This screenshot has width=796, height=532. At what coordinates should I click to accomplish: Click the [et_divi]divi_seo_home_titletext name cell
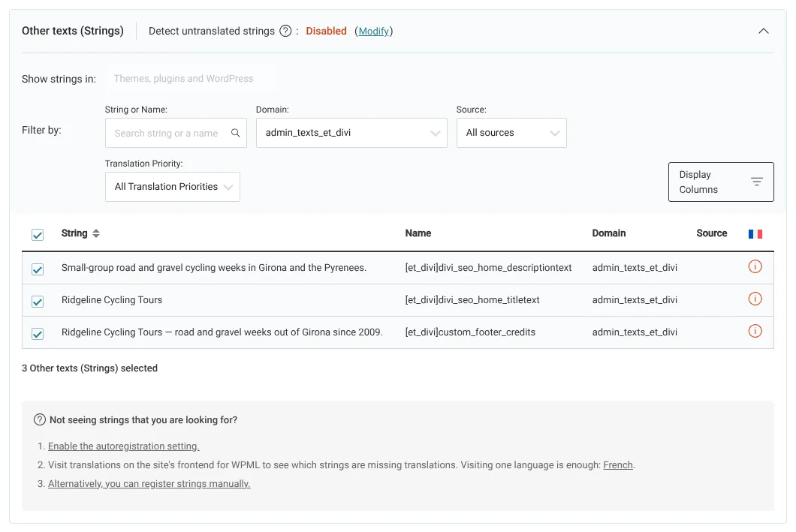click(x=472, y=299)
